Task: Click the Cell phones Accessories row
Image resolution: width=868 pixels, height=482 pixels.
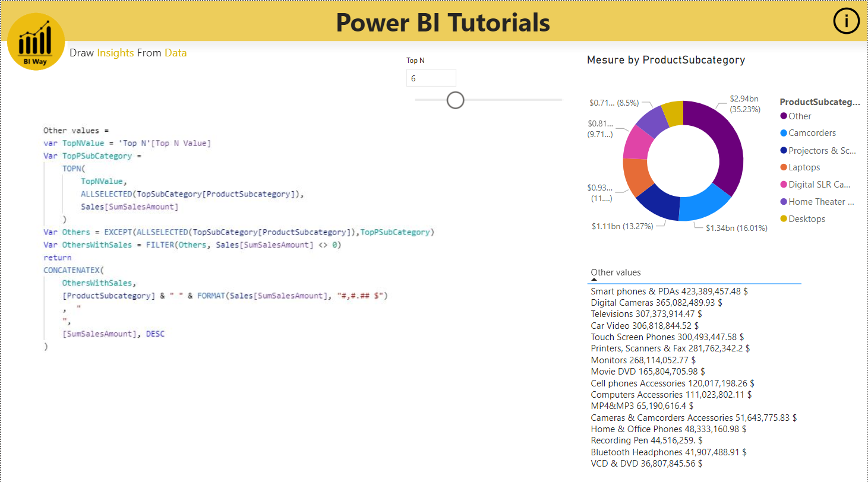Action: 673,383
